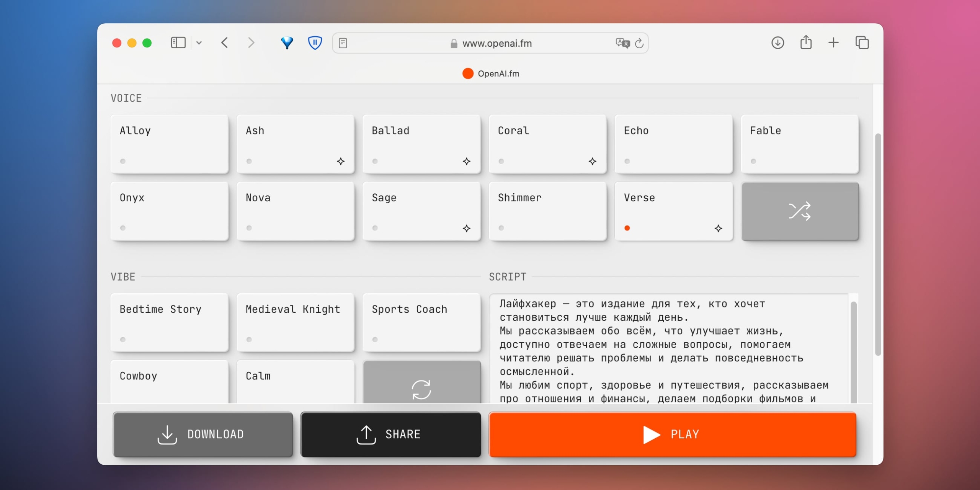The width and height of the screenshot is (980, 490).
Task: Select the Sage voice
Action: point(421,211)
